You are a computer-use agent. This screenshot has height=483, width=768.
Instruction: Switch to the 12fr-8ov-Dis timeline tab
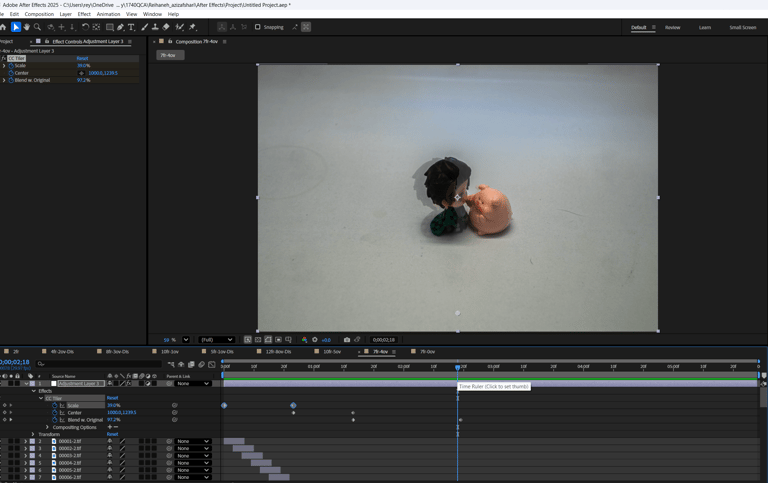coord(278,352)
